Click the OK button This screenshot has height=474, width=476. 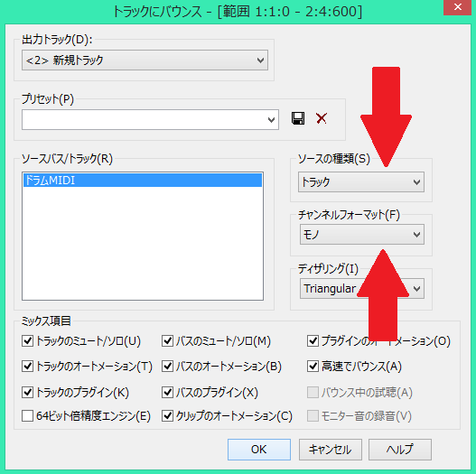click(259, 450)
